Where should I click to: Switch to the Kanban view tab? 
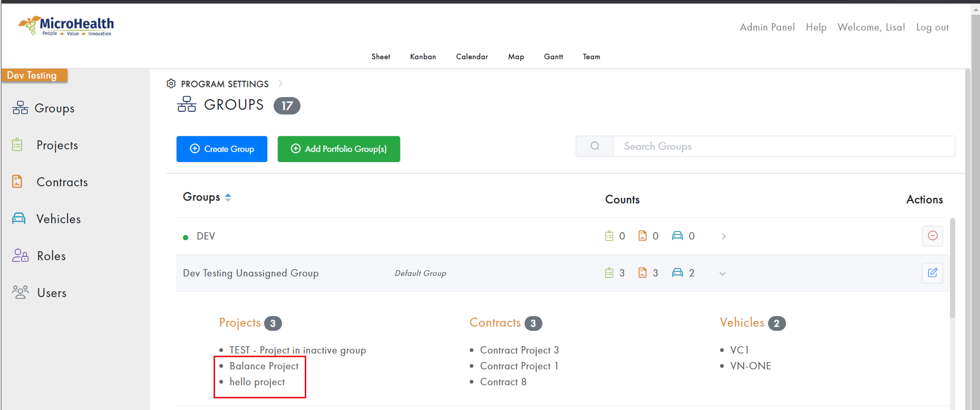pos(423,57)
